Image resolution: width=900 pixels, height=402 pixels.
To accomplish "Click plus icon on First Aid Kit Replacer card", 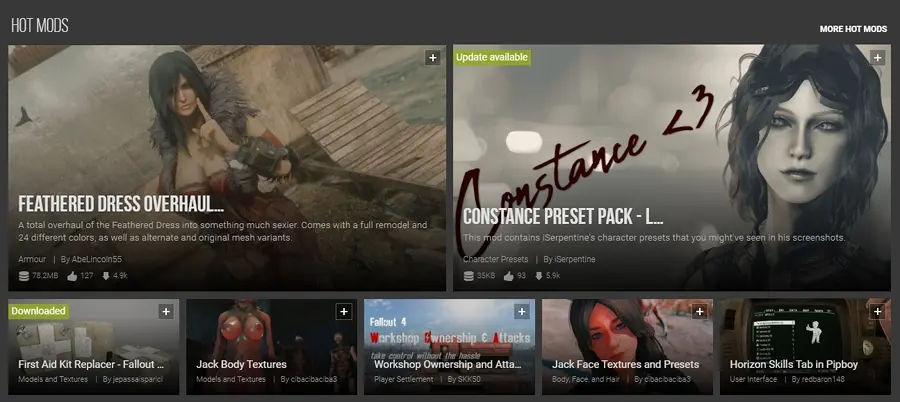I will pyautogui.click(x=166, y=312).
